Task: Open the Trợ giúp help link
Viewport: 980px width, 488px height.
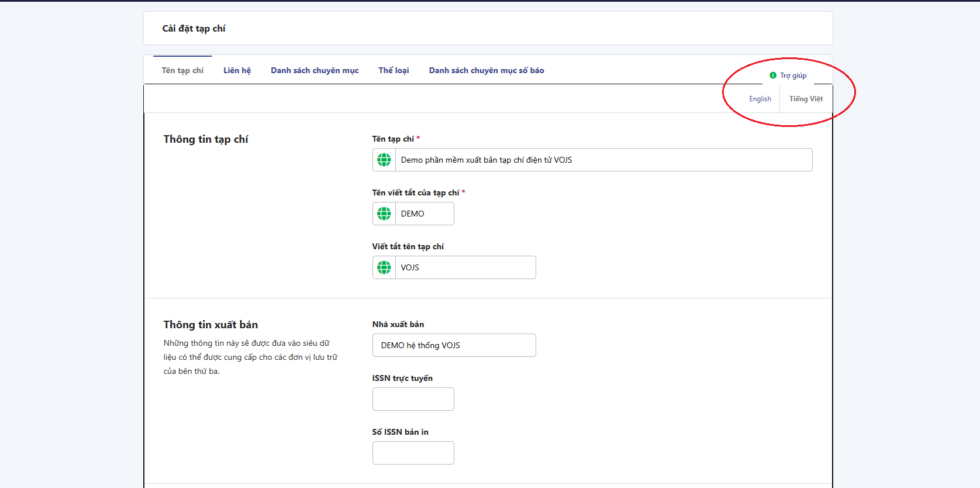Action: 793,75
